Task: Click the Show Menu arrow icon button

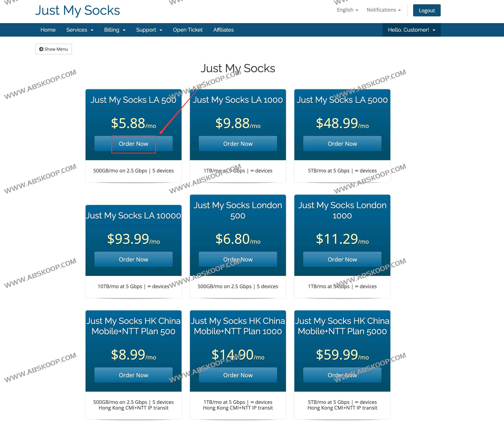Action: [x=53, y=49]
